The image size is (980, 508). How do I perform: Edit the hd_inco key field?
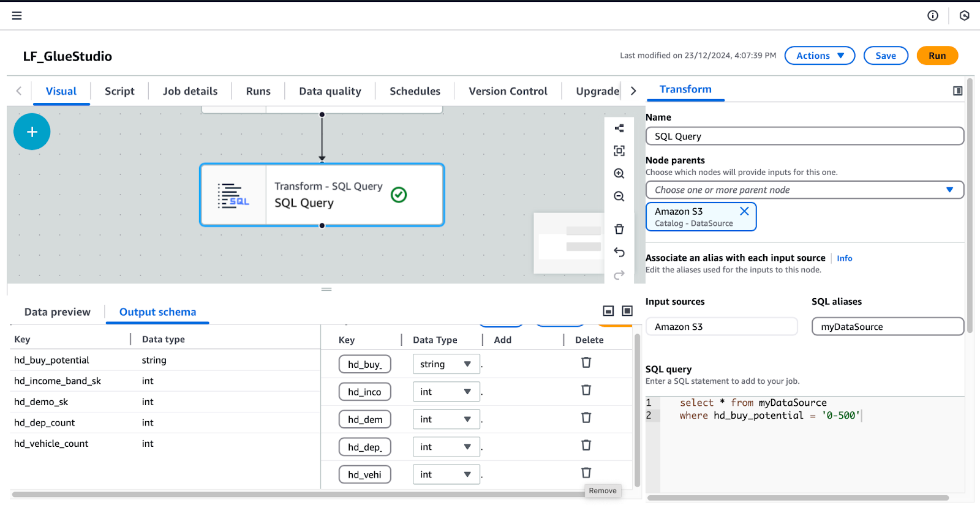click(x=365, y=392)
